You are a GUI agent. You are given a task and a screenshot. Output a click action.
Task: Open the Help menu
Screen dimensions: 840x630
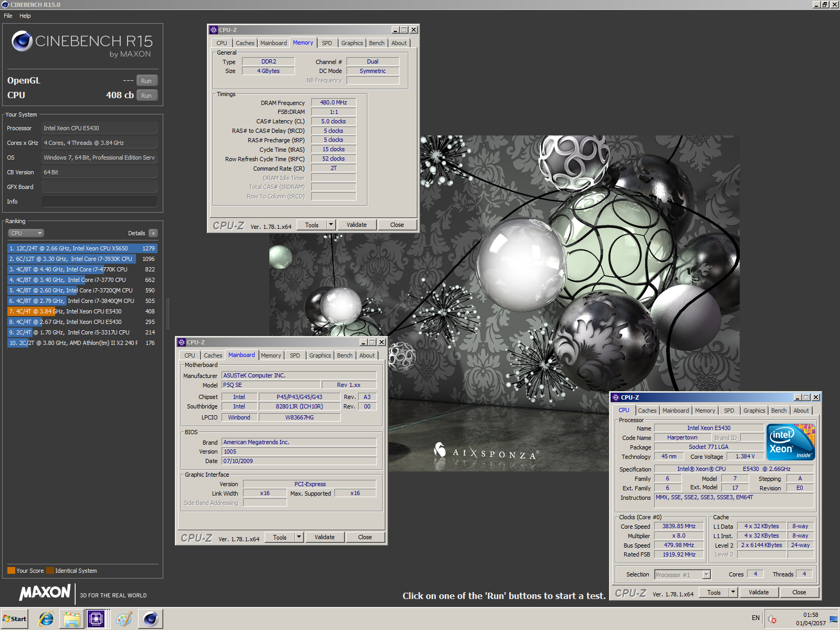tap(25, 16)
